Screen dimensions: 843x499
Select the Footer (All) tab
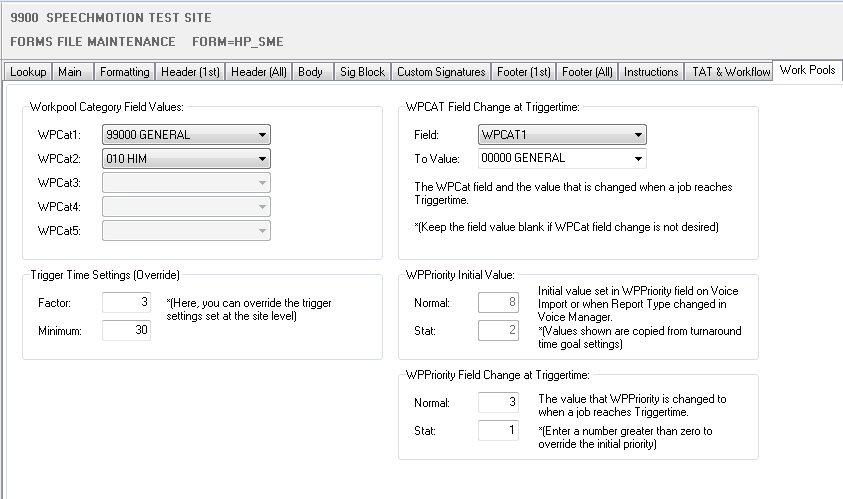click(x=588, y=72)
